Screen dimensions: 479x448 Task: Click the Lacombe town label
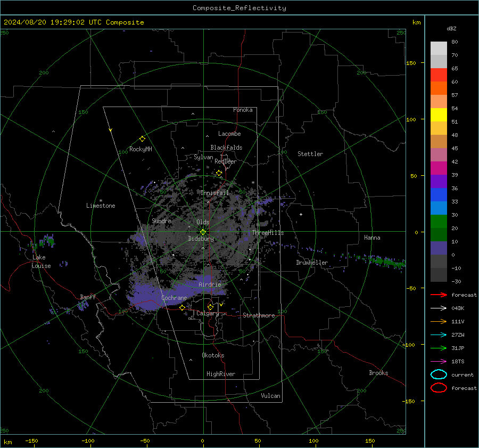pos(229,134)
